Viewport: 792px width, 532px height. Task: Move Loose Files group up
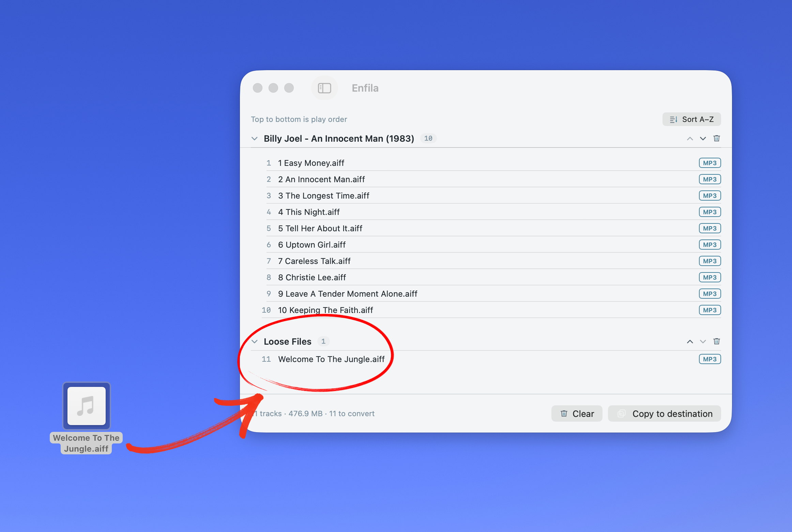point(690,342)
